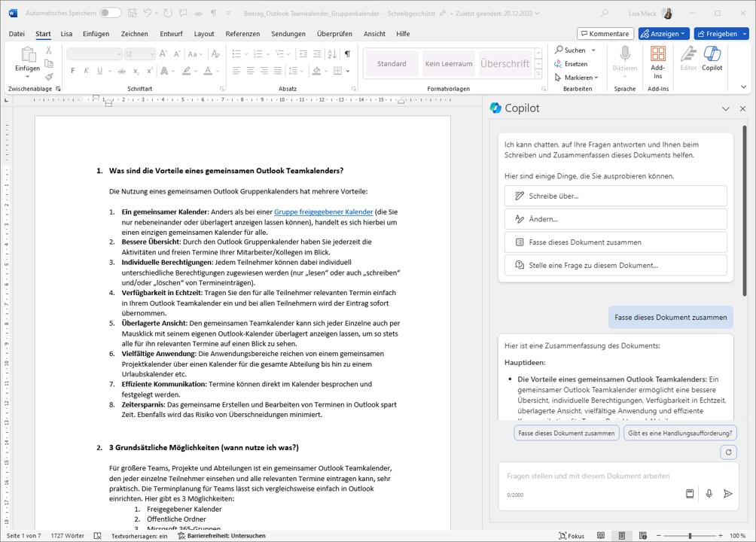
Task: Toggle show paragraph marks in Absatz group
Action: (347, 54)
